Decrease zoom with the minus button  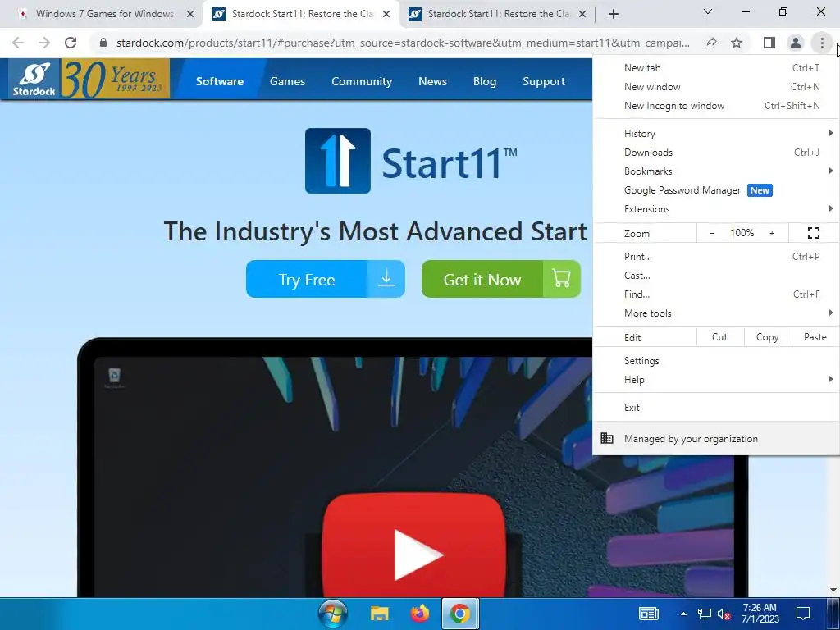pyautogui.click(x=712, y=233)
